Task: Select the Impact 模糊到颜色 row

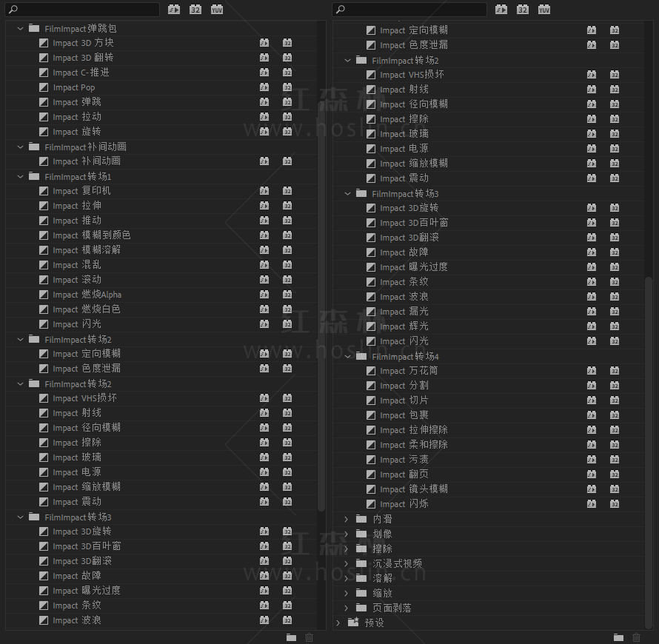Action: click(x=162, y=235)
